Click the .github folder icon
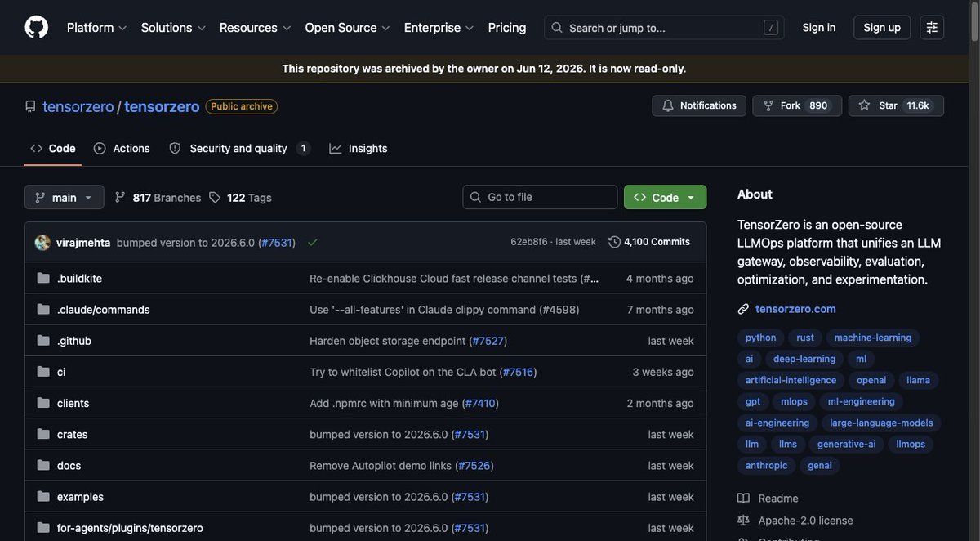 (43, 340)
